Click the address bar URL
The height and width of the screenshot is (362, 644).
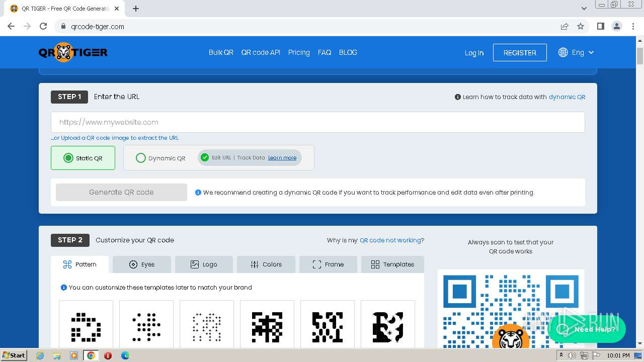coord(98,27)
